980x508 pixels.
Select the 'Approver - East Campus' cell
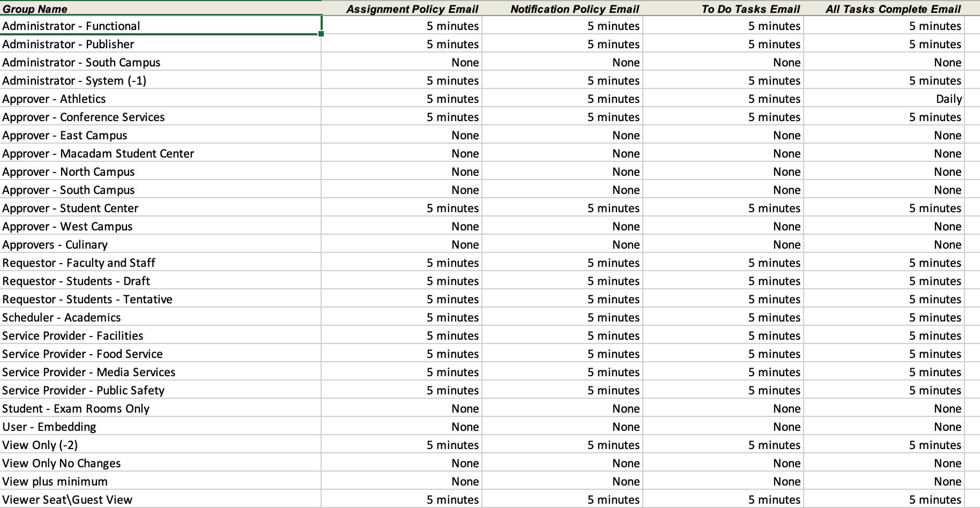point(160,135)
